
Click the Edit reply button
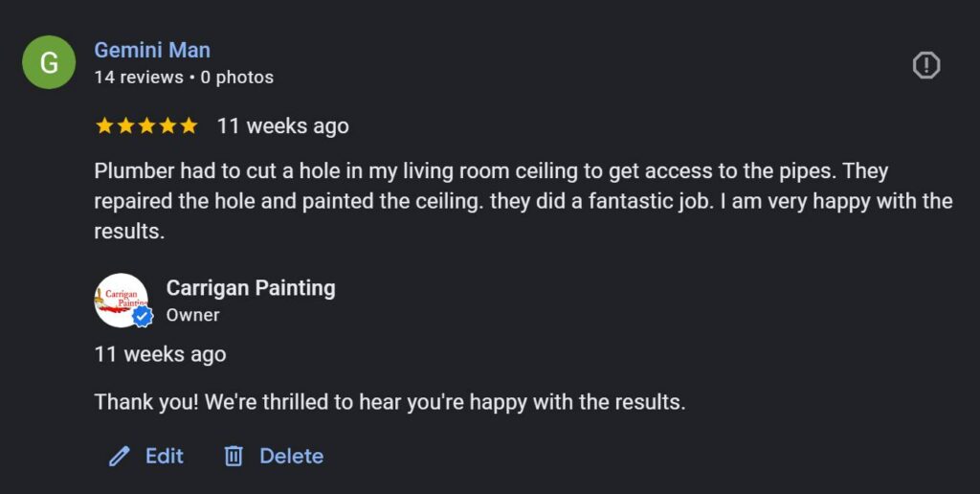coord(164,457)
